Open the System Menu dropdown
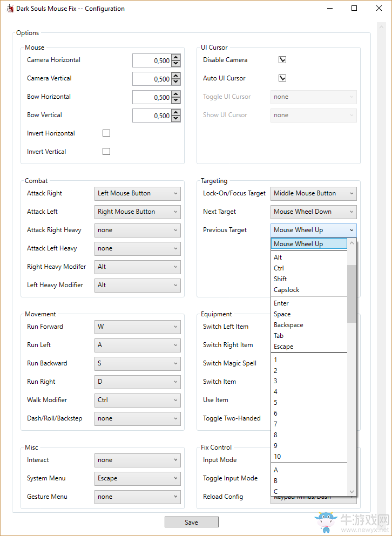 138,479
